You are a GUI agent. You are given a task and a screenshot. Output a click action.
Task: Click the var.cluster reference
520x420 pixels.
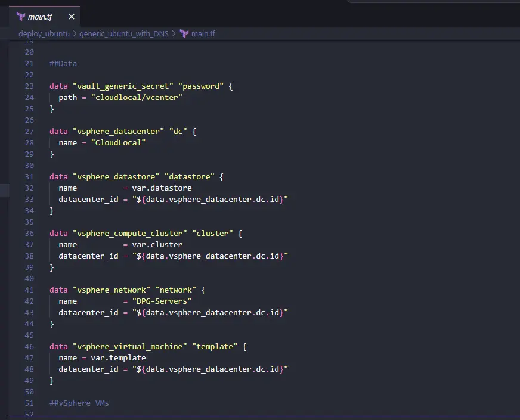[157, 244]
